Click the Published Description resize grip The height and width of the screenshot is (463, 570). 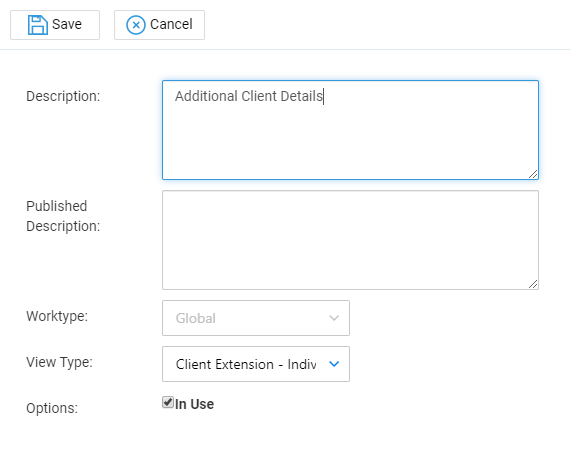[x=533, y=284]
